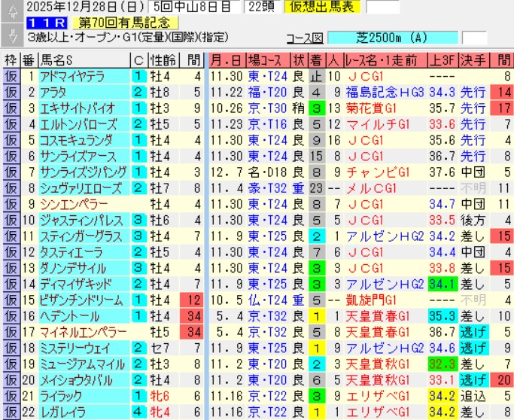Click the 決手 column header
This screenshot has width=514, height=420.
tap(473, 60)
